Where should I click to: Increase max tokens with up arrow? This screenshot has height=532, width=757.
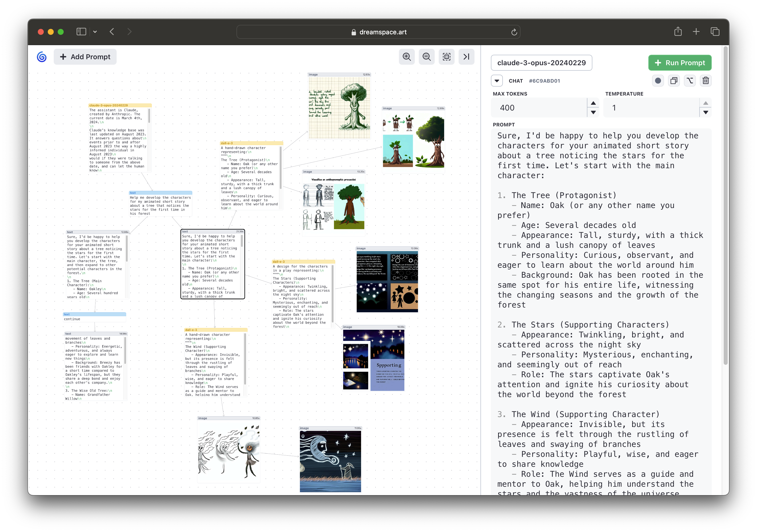(x=593, y=103)
